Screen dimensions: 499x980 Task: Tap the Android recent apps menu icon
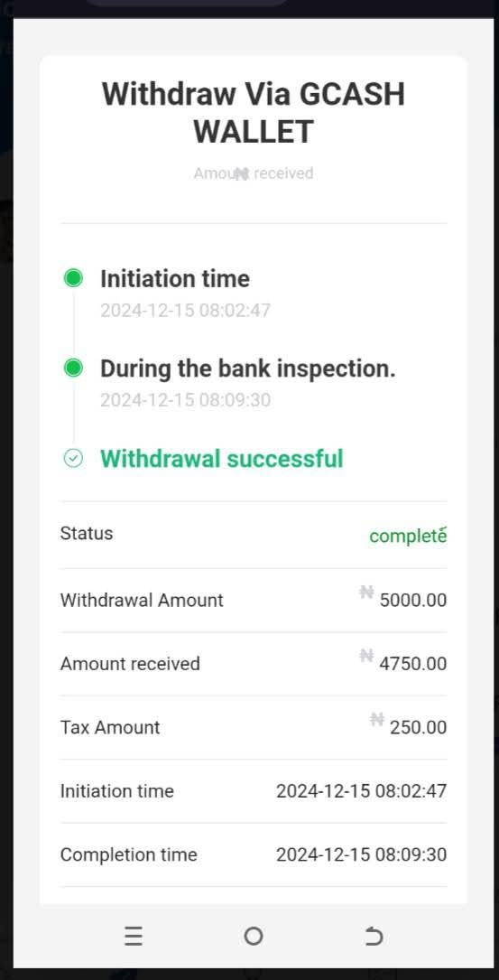click(133, 936)
